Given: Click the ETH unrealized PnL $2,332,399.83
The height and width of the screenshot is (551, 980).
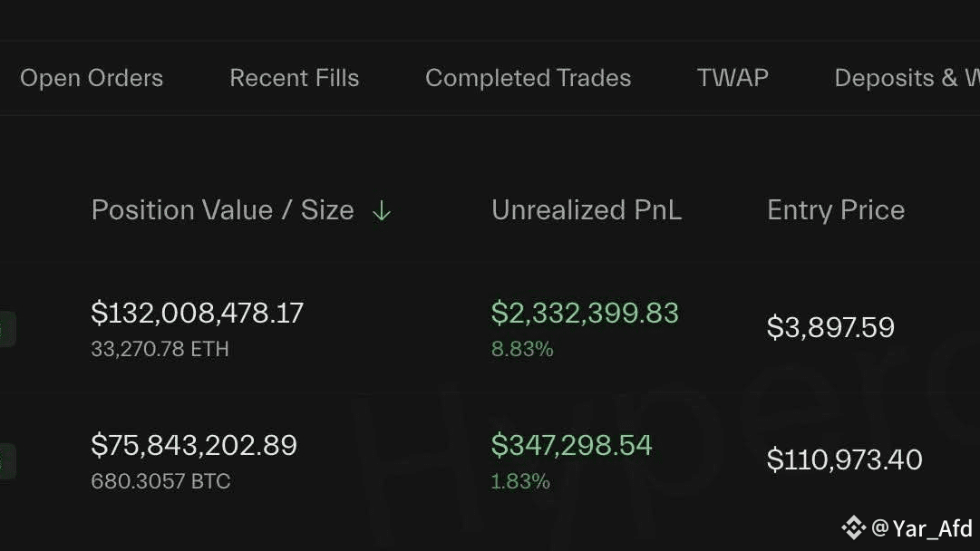Looking at the screenshot, I should [x=585, y=314].
